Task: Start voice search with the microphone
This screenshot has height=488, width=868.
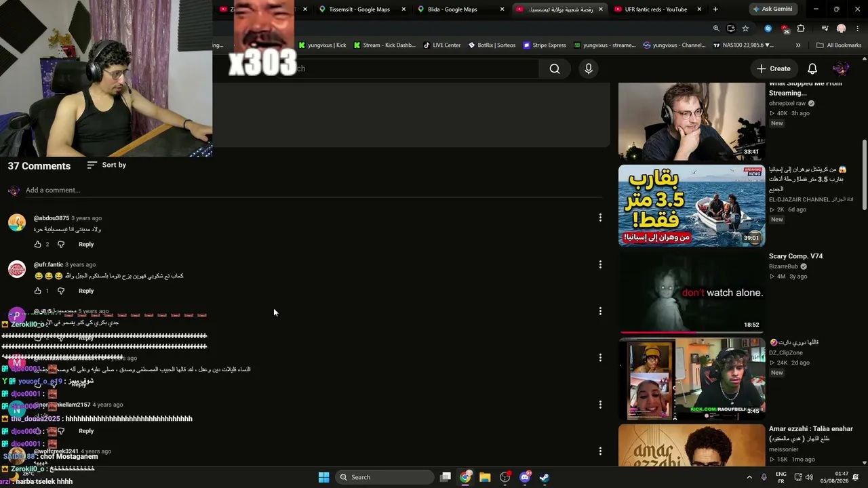Action: click(x=589, y=68)
